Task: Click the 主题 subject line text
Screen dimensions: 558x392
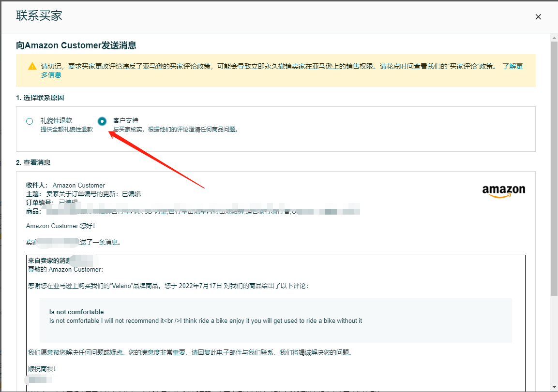Action: (x=83, y=194)
